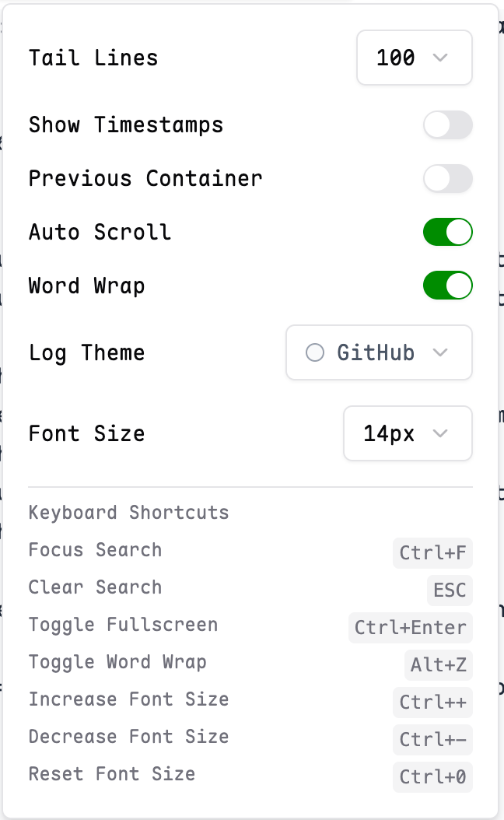Open the Font Size dropdown
This screenshot has height=820, width=504.
[408, 433]
